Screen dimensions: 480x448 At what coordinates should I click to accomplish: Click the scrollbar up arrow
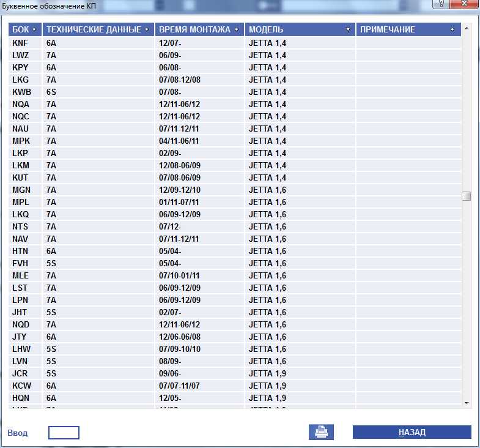[467, 28]
